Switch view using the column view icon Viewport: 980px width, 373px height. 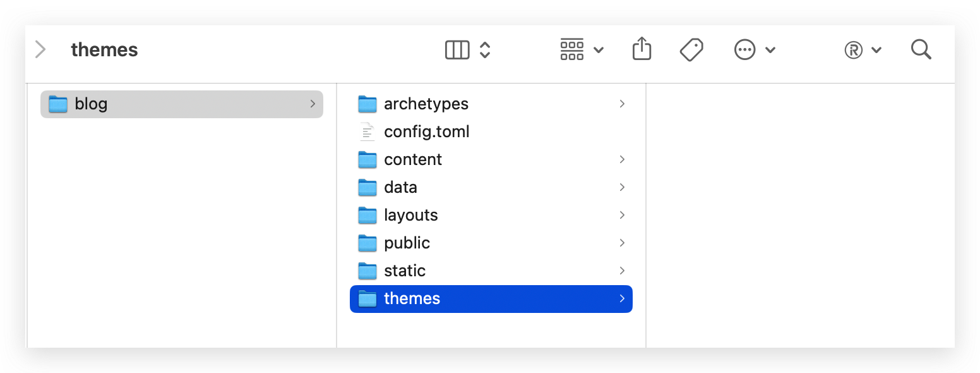457,50
